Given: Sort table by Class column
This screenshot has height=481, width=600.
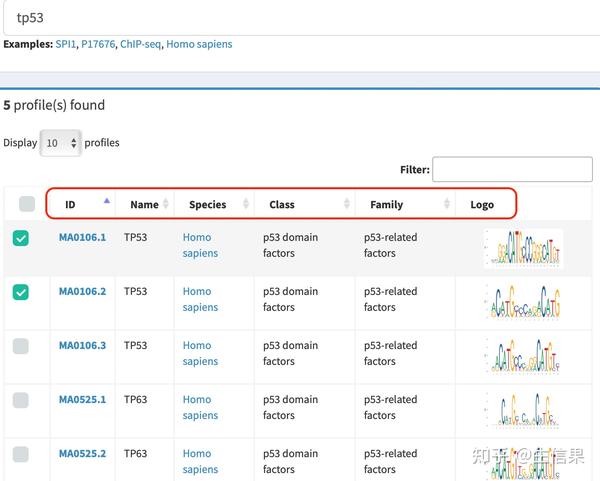Looking at the screenshot, I should (x=282, y=205).
